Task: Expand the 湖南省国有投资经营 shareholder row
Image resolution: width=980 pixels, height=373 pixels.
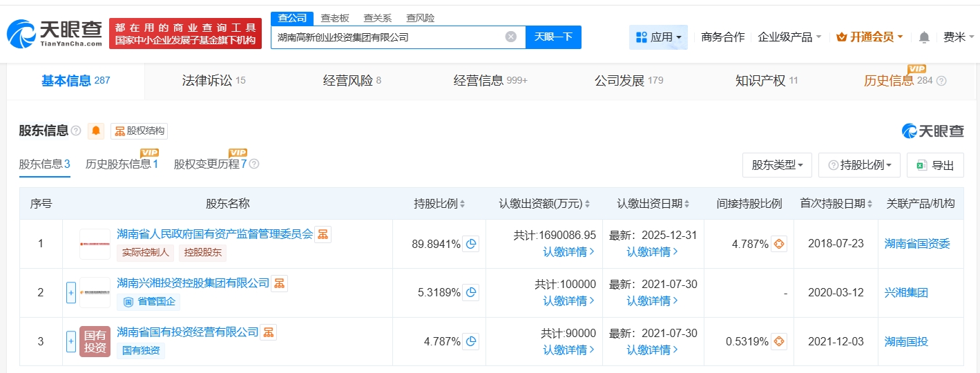Action: click(70, 342)
